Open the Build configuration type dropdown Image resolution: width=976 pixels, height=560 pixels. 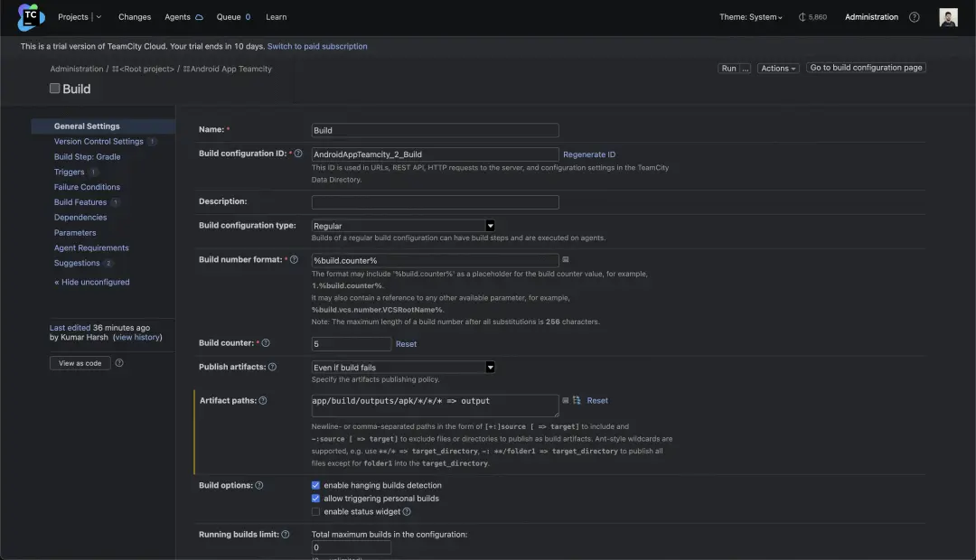click(403, 226)
